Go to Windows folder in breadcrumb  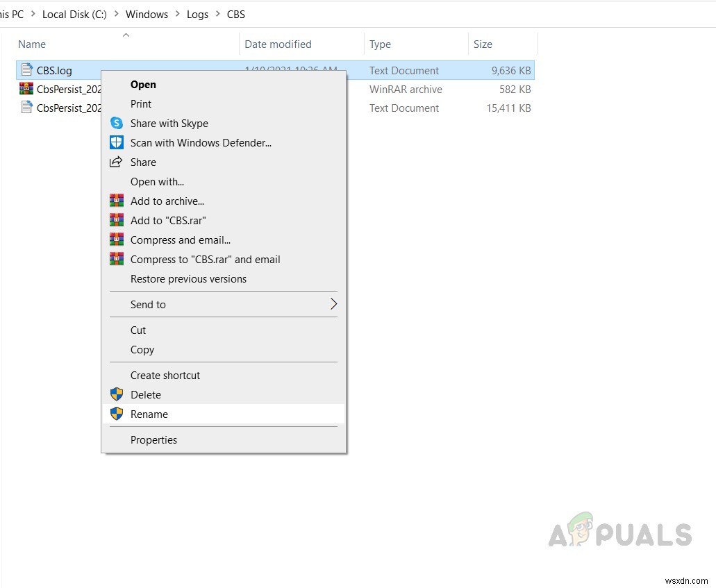tap(147, 15)
